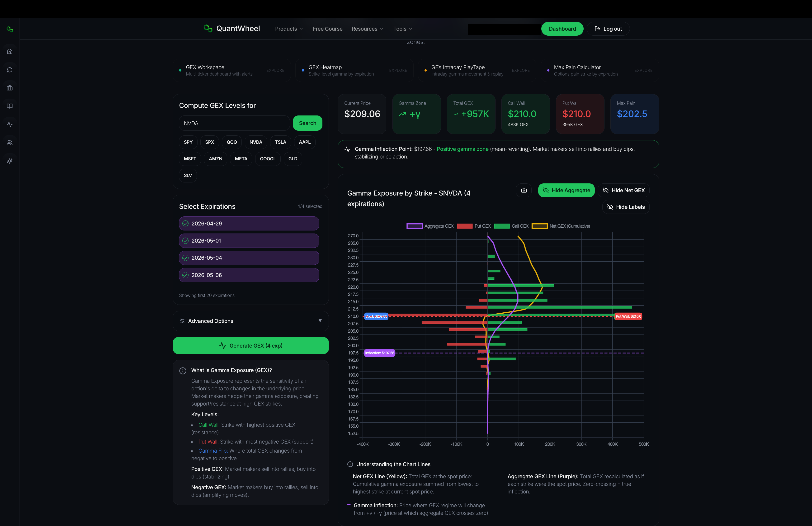This screenshot has height=526, width=812.
Task: Click the Put Wall $210.0 chart label
Action: pyautogui.click(x=628, y=316)
